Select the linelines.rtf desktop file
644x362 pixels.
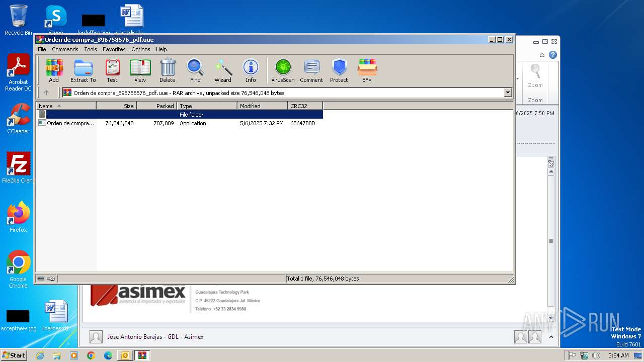pos(55,316)
